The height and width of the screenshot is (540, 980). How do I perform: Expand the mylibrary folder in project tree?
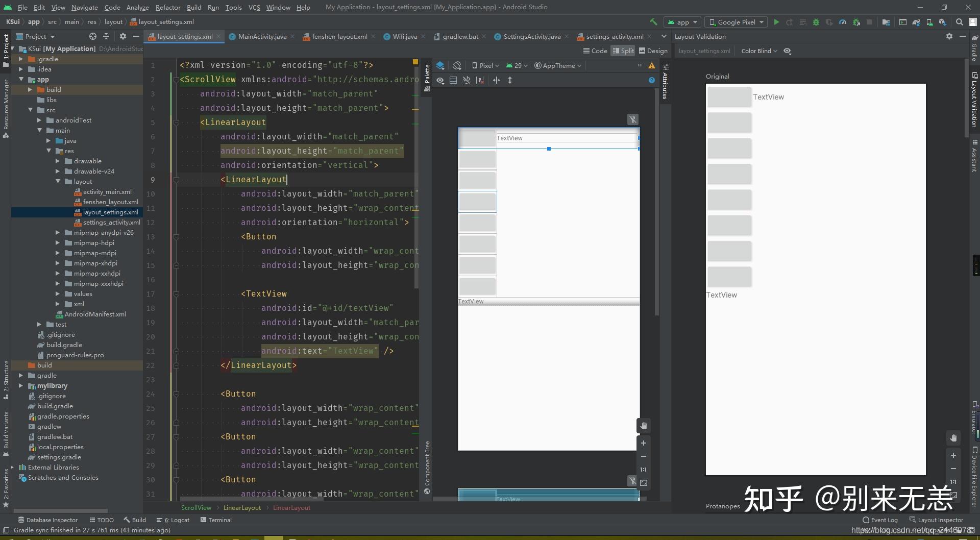pyautogui.click(x=21, y=386)
